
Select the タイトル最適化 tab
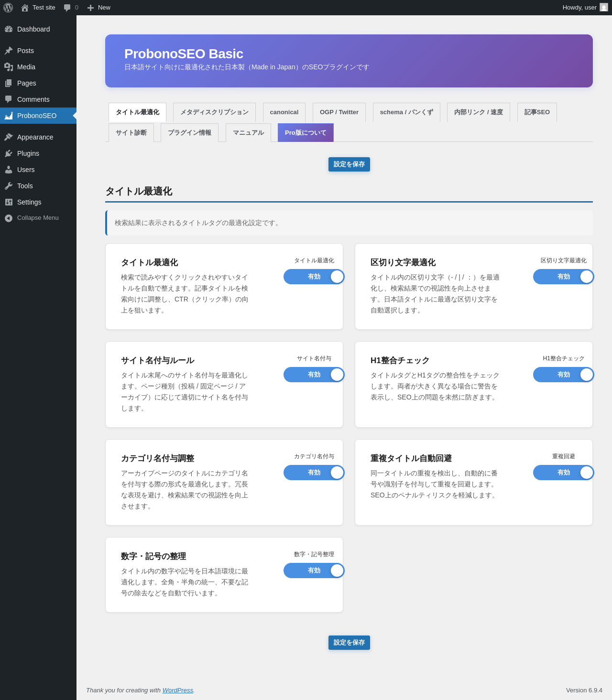[x=137, y=112]
